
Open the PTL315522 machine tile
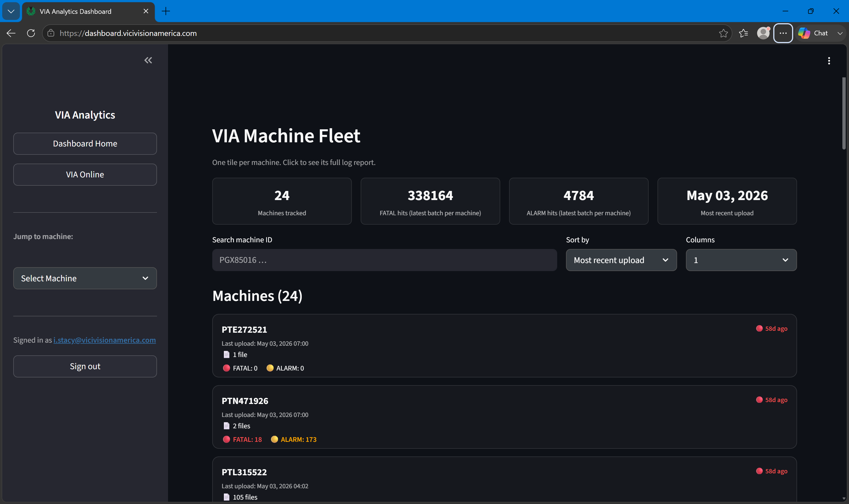pyautogui.click(x=504, y=479)
